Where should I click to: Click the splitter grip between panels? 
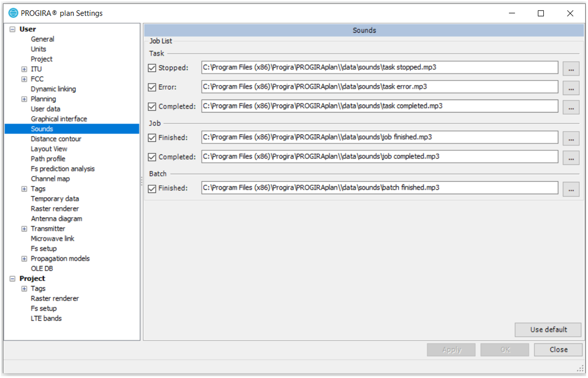click(x=142, y=182)
